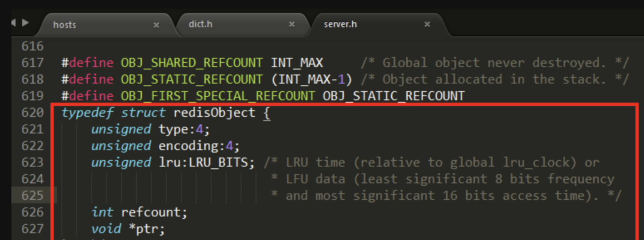The height and width of the screenshot is (240, 644).
Task: Click 'Object allocated in the stack' comment
Action: [494, 79]
